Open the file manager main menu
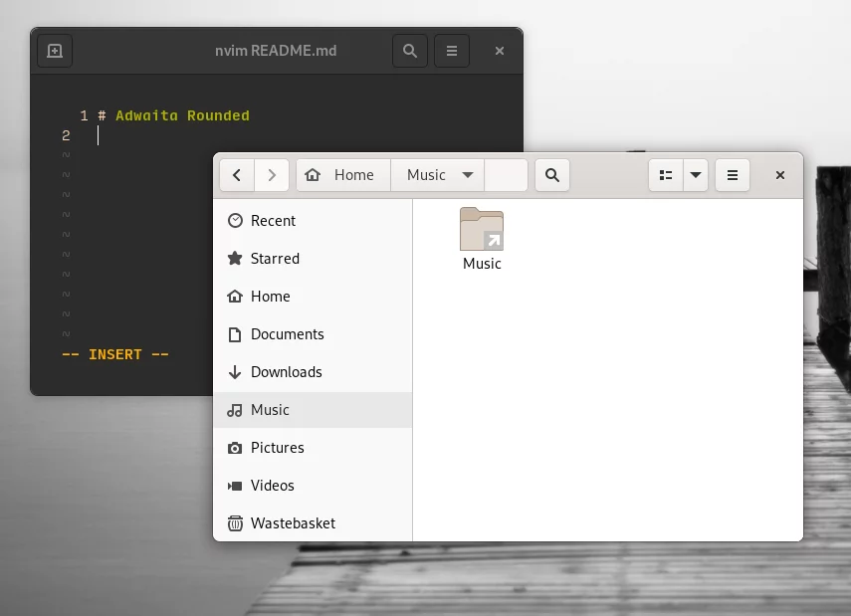 point(732,175)
